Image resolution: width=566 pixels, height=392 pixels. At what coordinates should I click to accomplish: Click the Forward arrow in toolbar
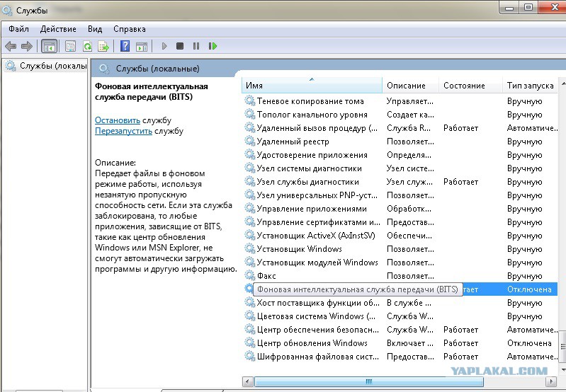tap(27, 46)
